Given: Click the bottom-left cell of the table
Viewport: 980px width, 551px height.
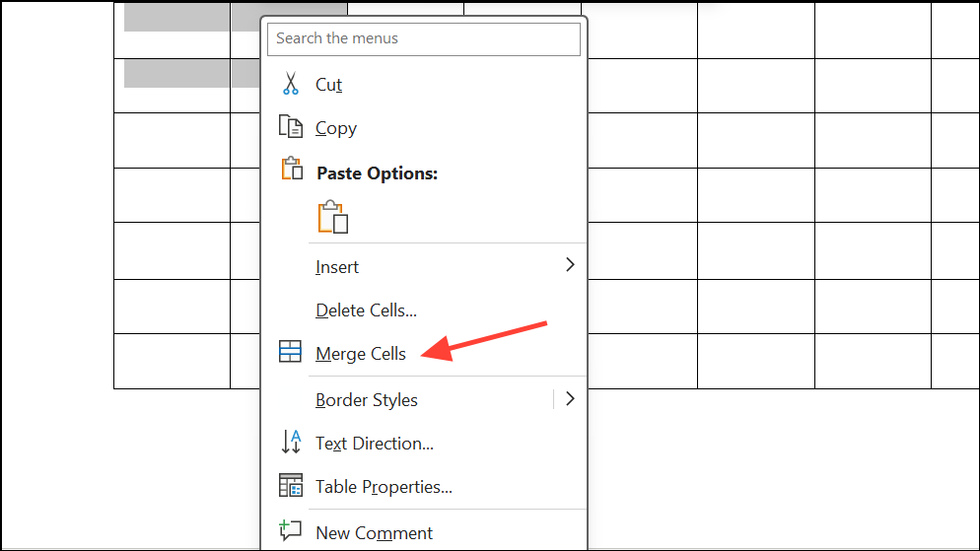Looking at the screenshot, I should click(172, 361).
